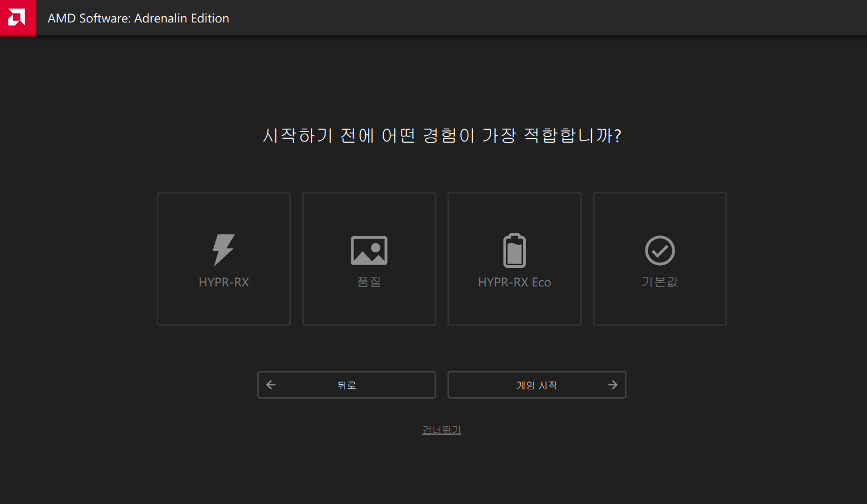Image resolution: width=867 pixels, height=504 pixels.
Task: Click the AMD logo in the title bar
Action: pos(17,18)
